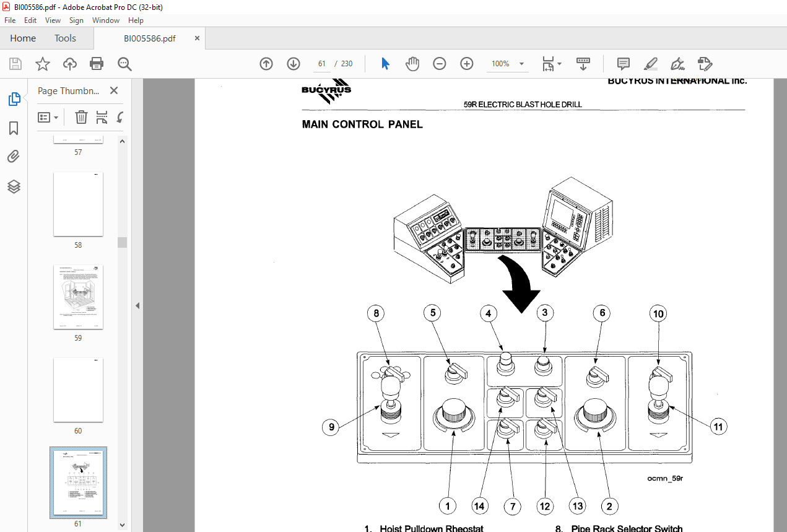787x532 pixels.
Task: Go to the previous page with the up arrow
Action: pos(266,64)
